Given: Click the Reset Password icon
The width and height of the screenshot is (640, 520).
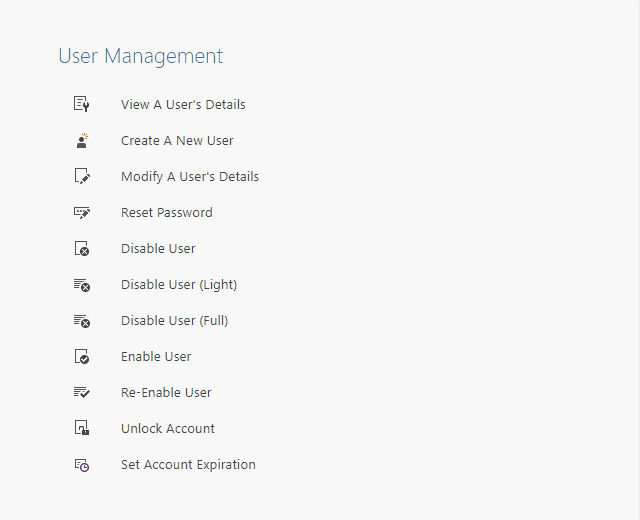Looking at the screenshot, I should pyautogui.click(x=82, y=213).
